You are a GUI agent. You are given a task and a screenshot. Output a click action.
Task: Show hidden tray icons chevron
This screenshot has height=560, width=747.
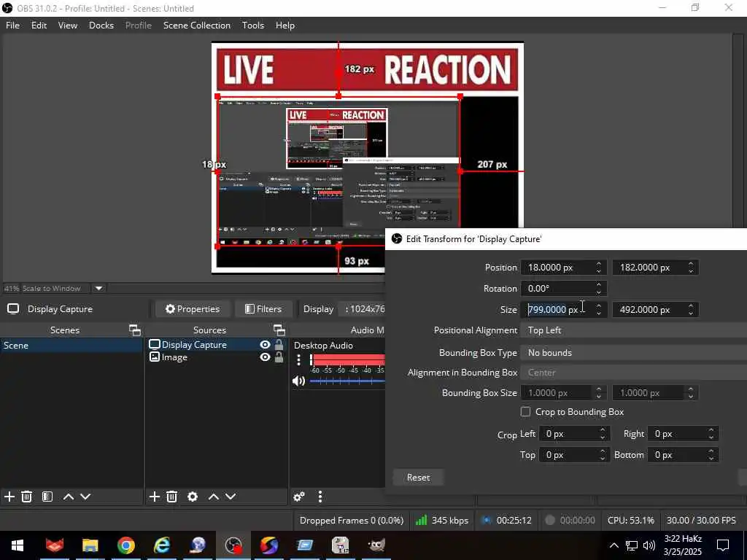tap(614, 545)
